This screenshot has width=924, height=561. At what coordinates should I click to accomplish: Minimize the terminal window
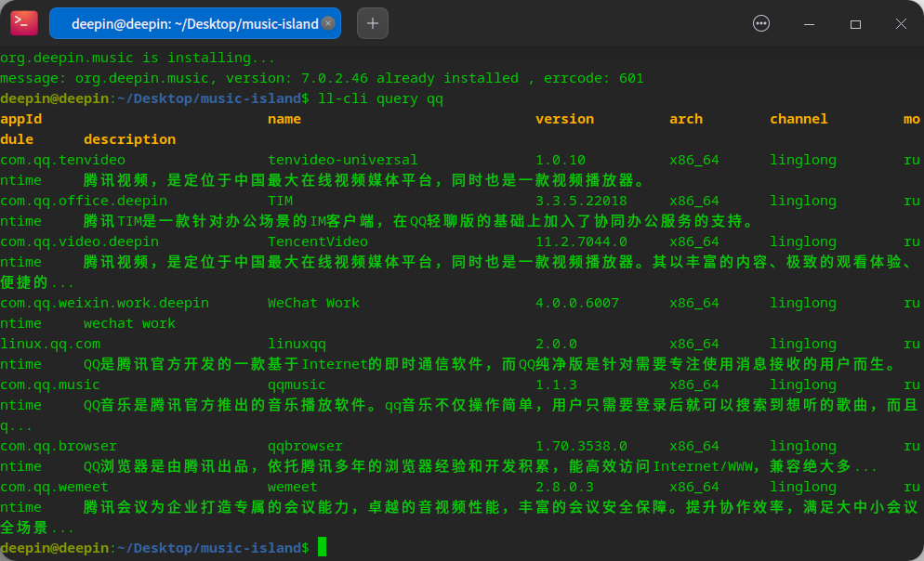coord(808,23)
